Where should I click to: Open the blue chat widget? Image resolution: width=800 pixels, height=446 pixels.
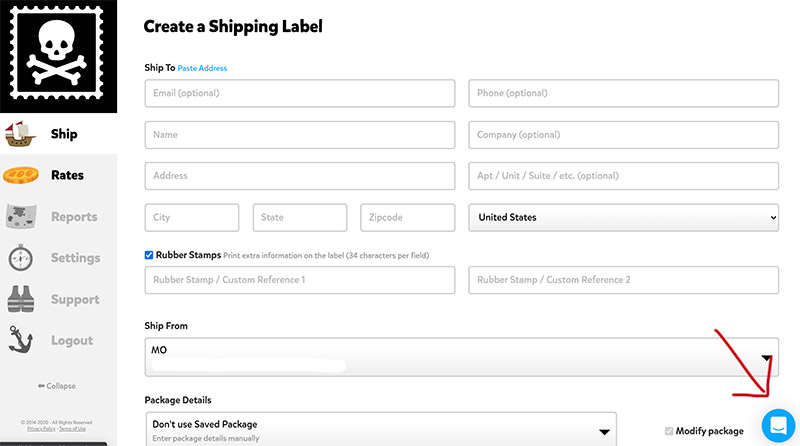coord(777,426)
